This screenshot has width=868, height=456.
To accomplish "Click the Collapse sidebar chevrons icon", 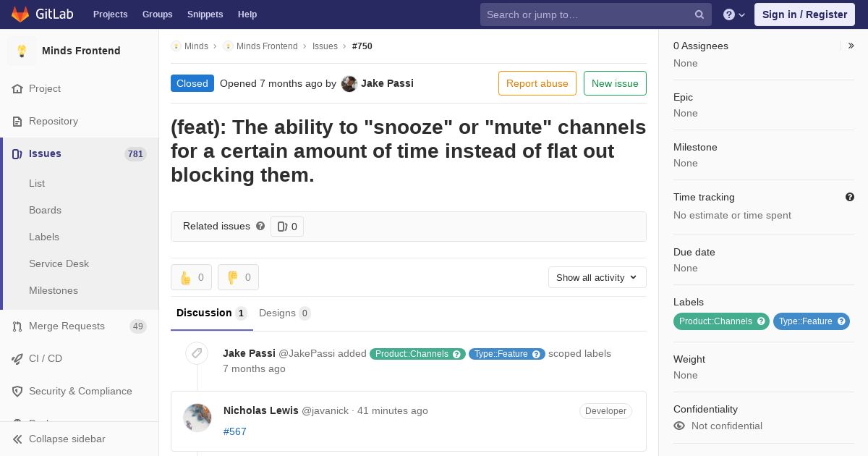I will coord(17,439).
